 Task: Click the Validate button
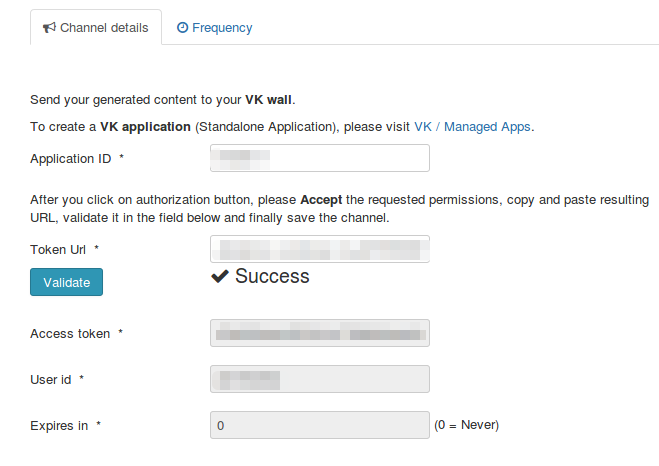tap(66, 282)
